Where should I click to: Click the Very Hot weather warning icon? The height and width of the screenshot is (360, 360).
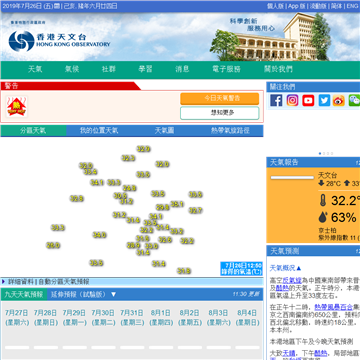(x=17, y=107)
